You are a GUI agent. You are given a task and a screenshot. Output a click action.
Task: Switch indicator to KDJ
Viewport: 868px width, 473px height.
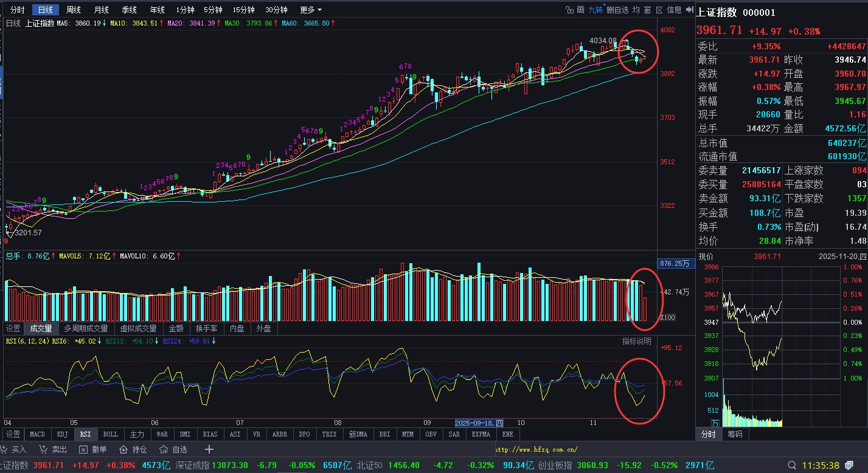(x=62, y=434)
